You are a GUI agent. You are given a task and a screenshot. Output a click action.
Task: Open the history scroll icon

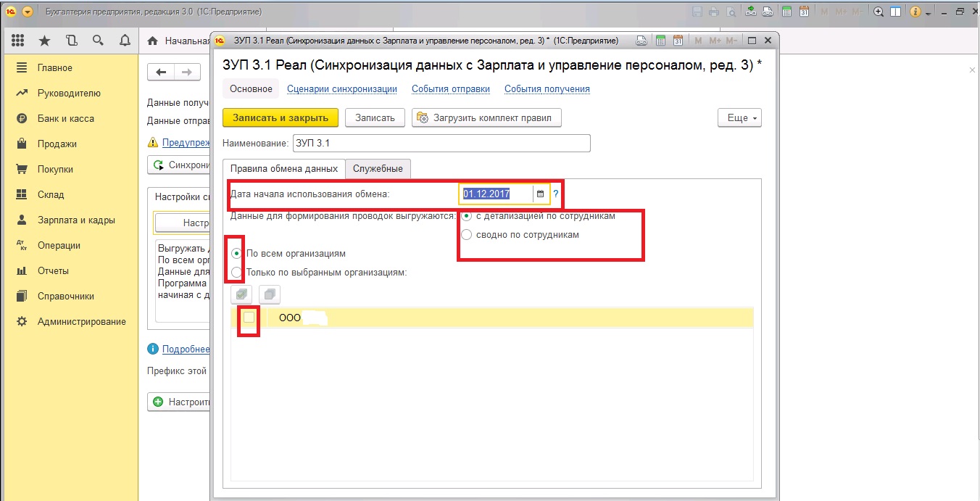pyautogui.click(x=71, y=41)
